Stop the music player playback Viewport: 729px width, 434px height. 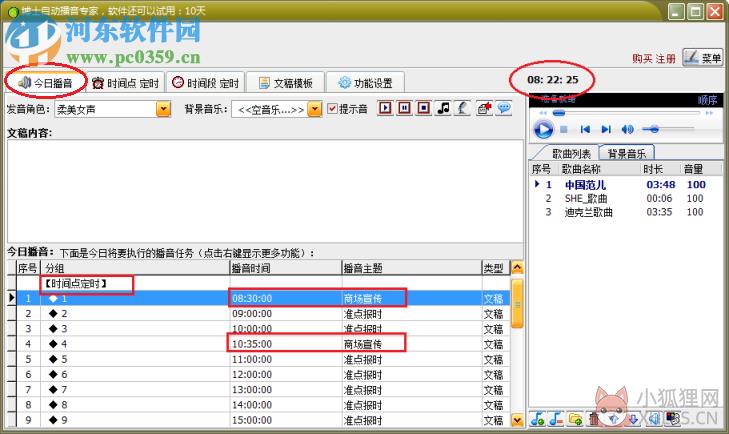[564, 129]
